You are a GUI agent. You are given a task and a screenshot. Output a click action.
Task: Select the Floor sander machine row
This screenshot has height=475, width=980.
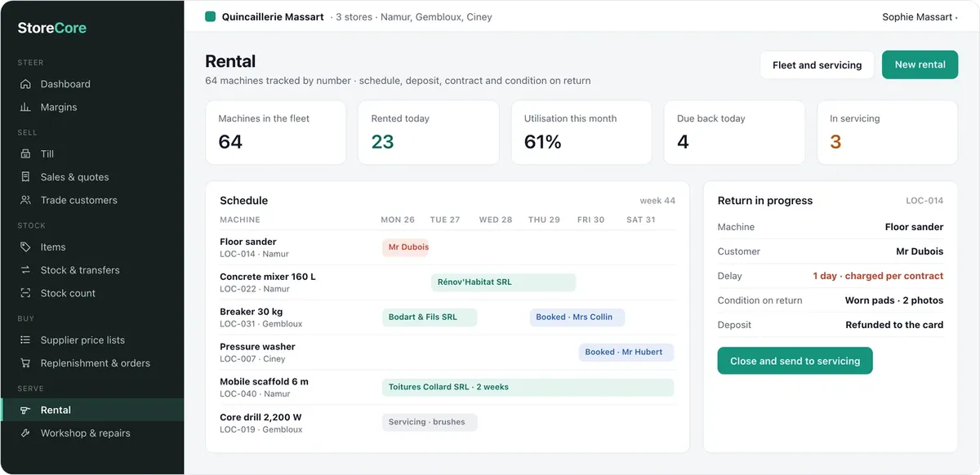click(x=448, y=247)
